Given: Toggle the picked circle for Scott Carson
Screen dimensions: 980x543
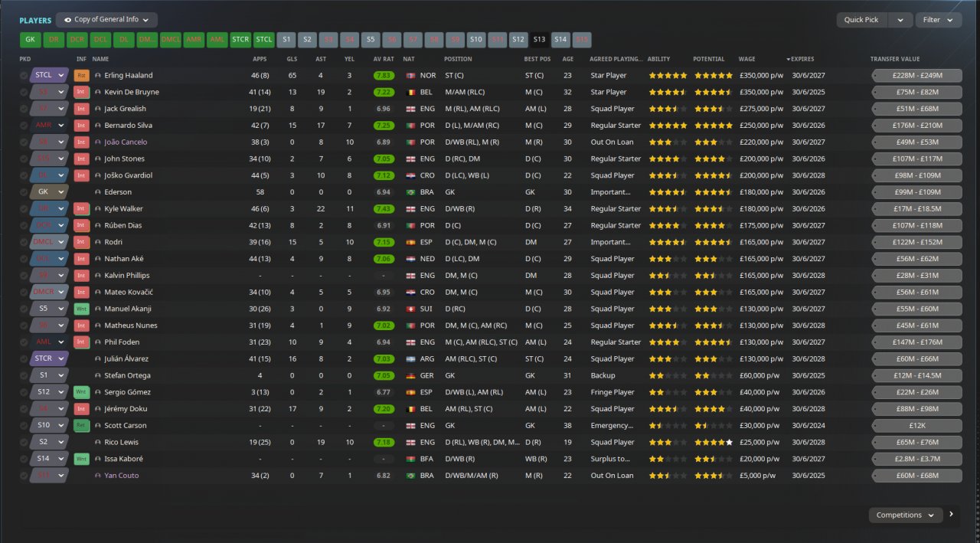Looking at the screenshot, I should coord(24,425).
